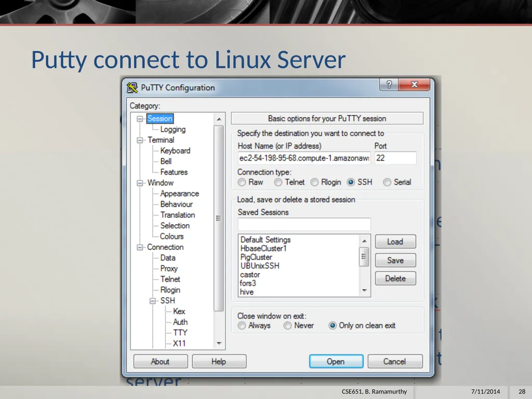The image size is (532, 399).
Task: Select UBUnixSSH saved session
Action: click(x=260, y=265)
